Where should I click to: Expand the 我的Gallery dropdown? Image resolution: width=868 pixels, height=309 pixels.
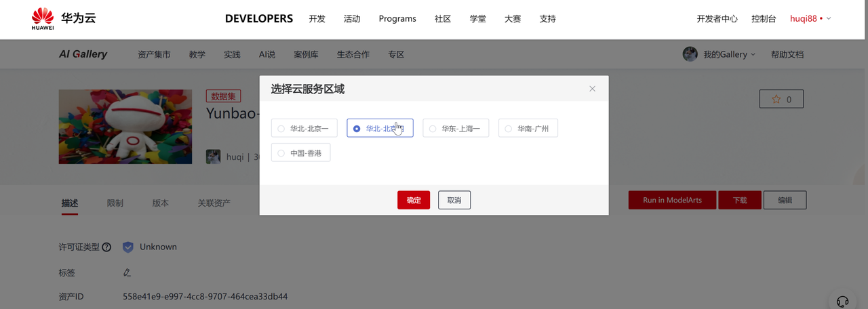(x=729, y=54)
